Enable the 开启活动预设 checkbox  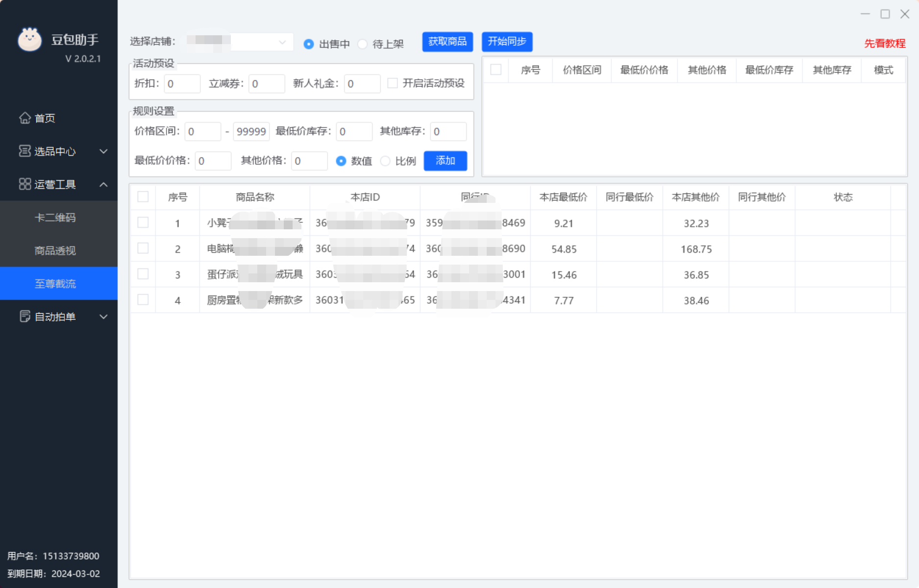(393, 83)
